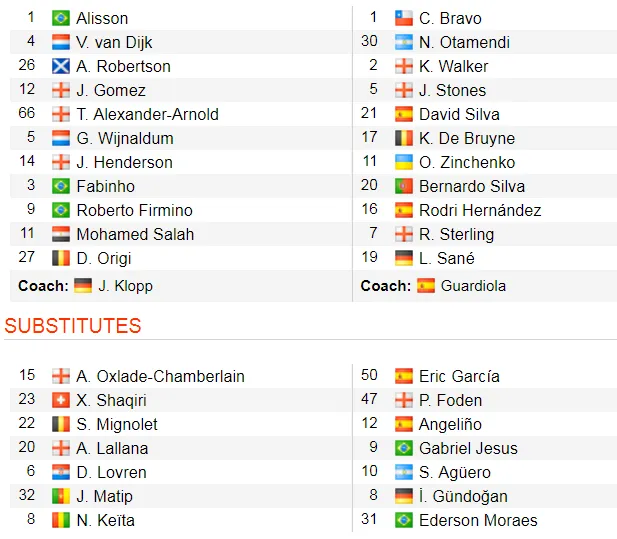The height and width of the screenshot is (539, 617).
Task: Click the Switzerland flag beside X. Shaqiri
Action: coord(60,400)
